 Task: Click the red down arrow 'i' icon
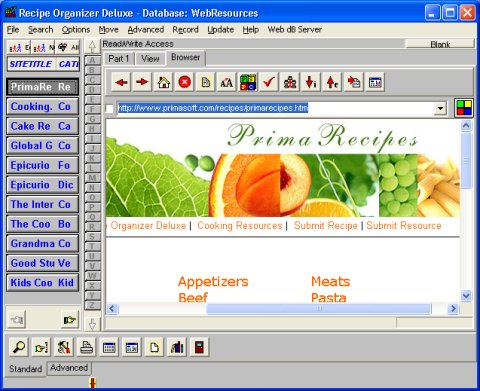pyautogui.click(x=311, y=82)
